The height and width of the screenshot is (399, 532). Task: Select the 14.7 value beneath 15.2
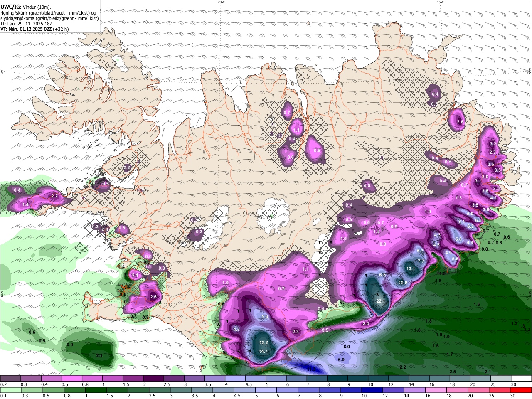(263, 352)
